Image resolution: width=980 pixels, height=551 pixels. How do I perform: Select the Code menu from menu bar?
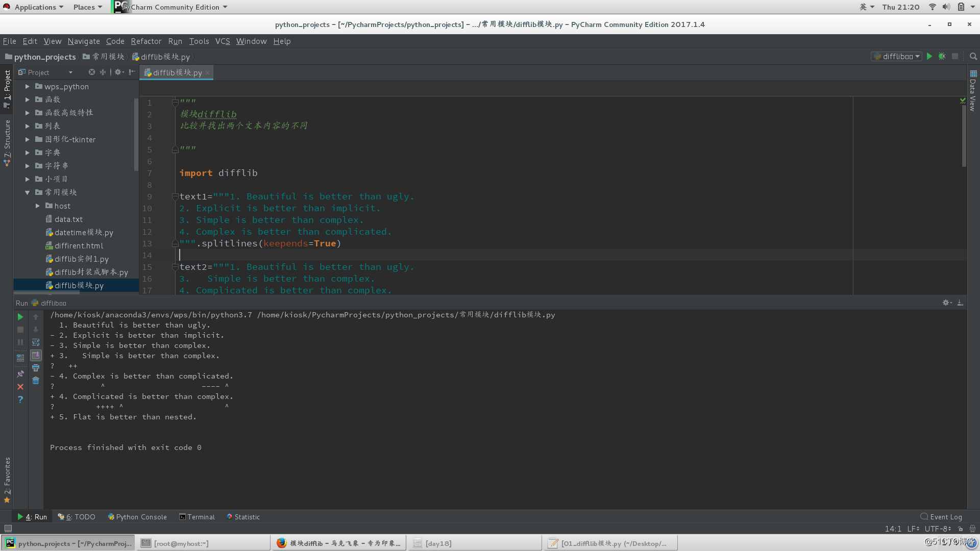[114, 41]
